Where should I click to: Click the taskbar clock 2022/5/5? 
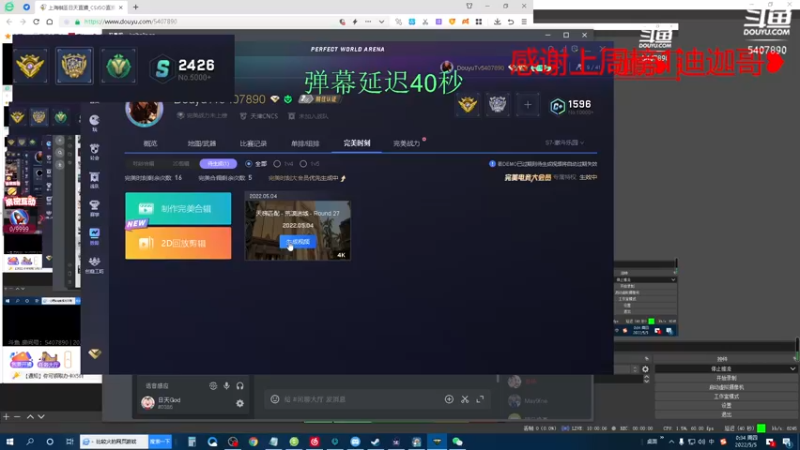(746, 442)
